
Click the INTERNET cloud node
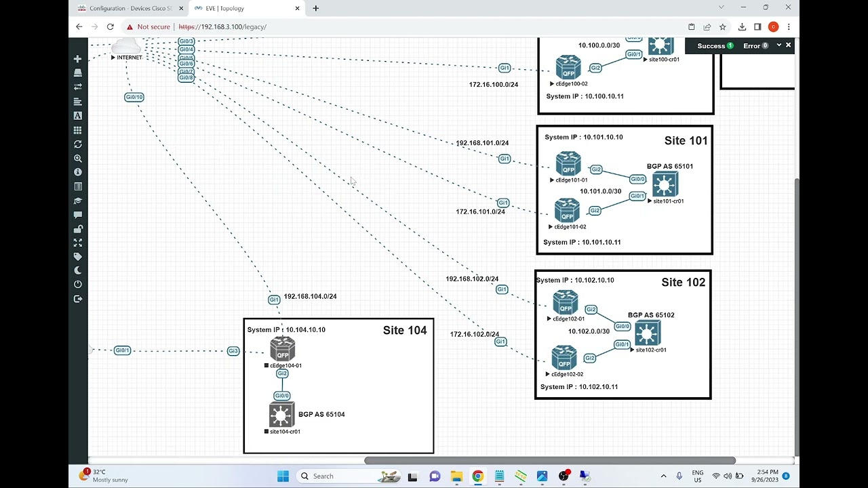[126, 46]
